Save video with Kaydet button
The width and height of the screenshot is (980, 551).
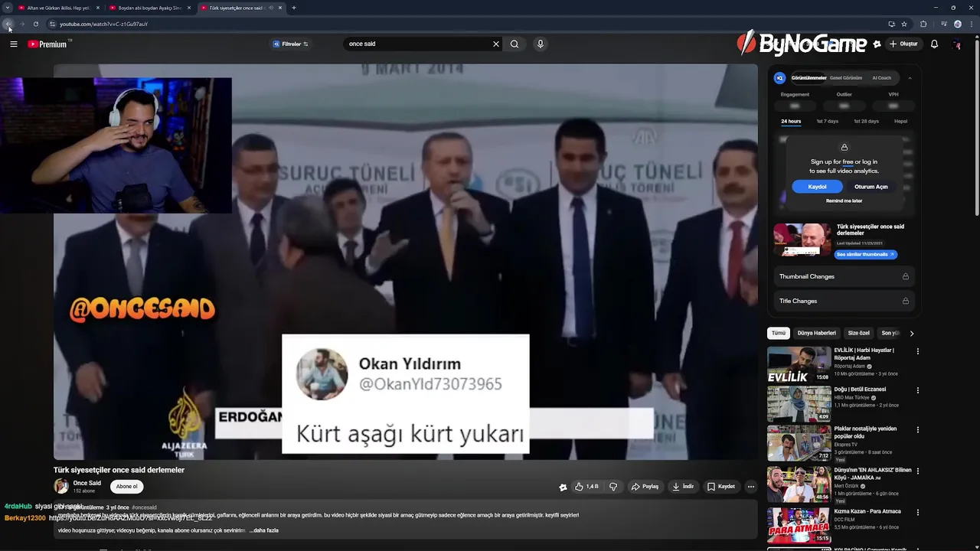[721, 487]
